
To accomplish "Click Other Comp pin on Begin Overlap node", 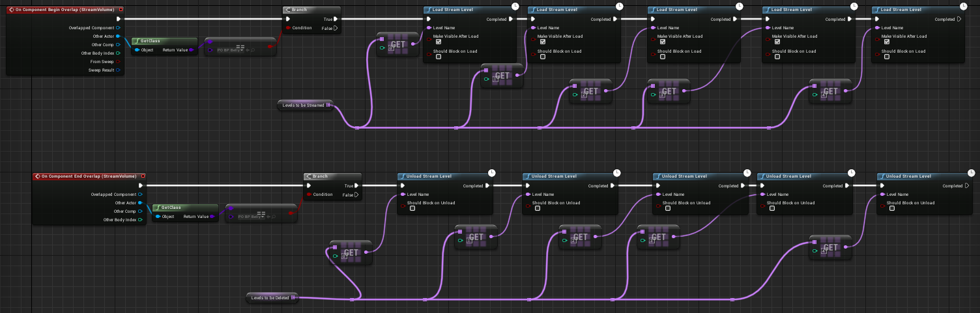I will click(119, 44).
